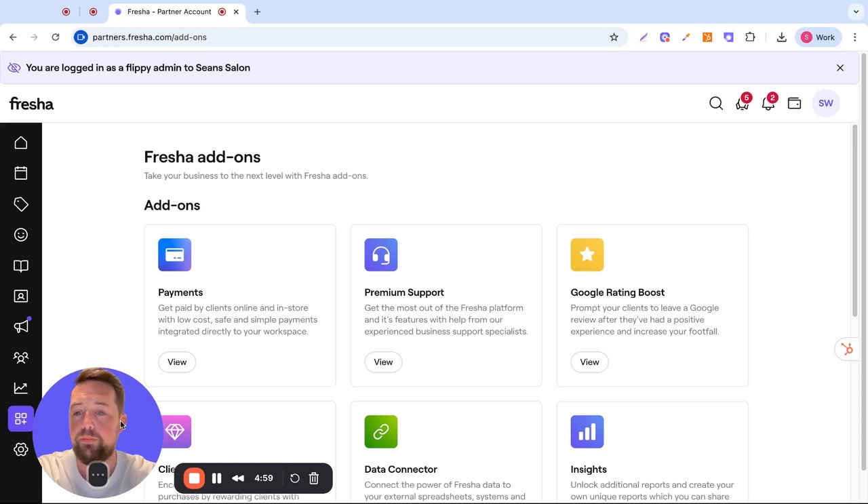The image size is (868, 504).
Task: Click the 4:59 recording timer
Action: (x=264, y=478)
